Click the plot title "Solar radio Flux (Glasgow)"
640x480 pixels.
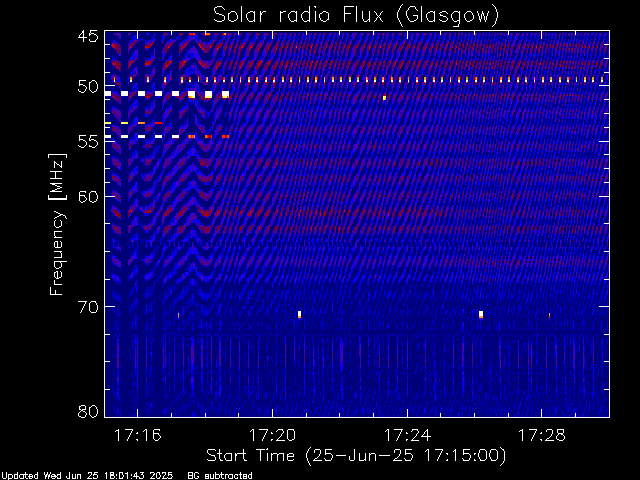[356, 16]
